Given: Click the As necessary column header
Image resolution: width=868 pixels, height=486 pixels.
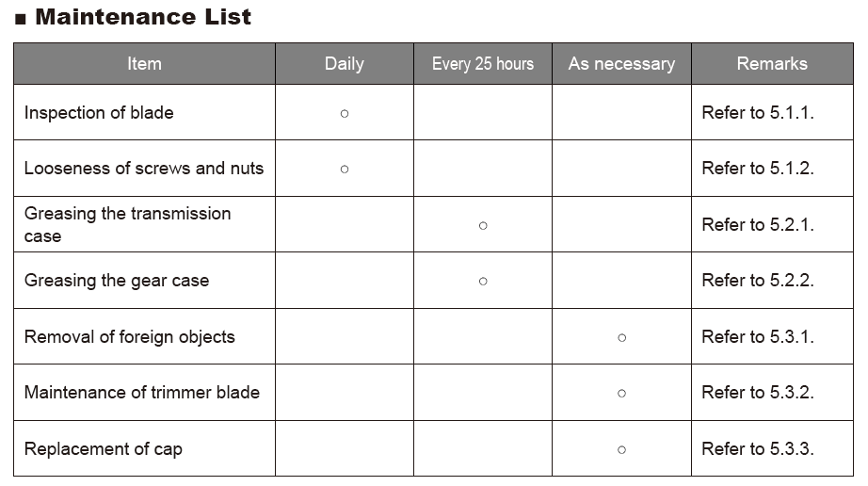Looking at the screenshot, I should coord(621,64).
